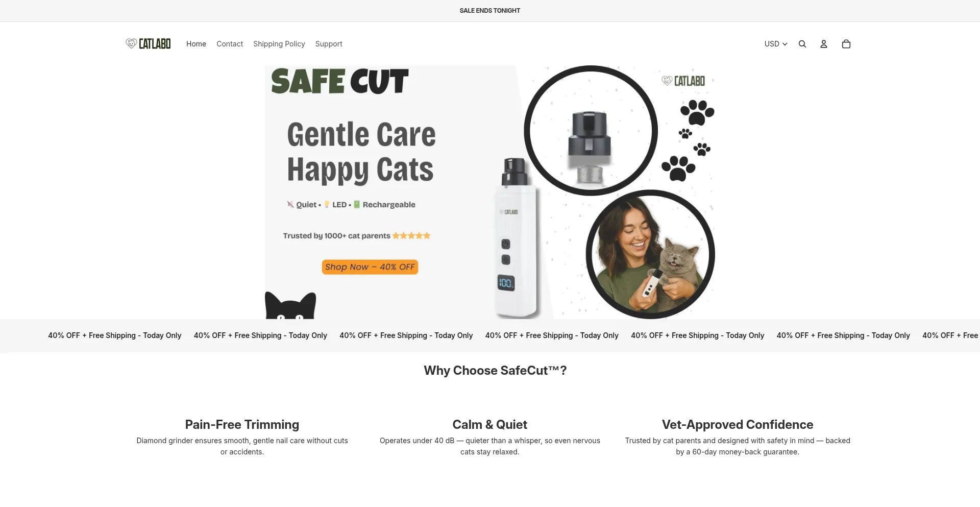Click Shop Now – 40% OFF button

(370, 267)
